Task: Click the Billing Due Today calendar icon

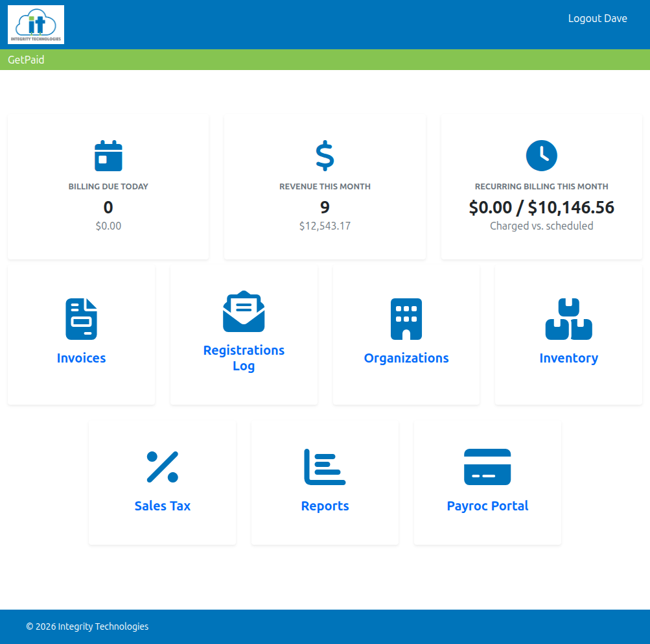Action: coord(108,156)
